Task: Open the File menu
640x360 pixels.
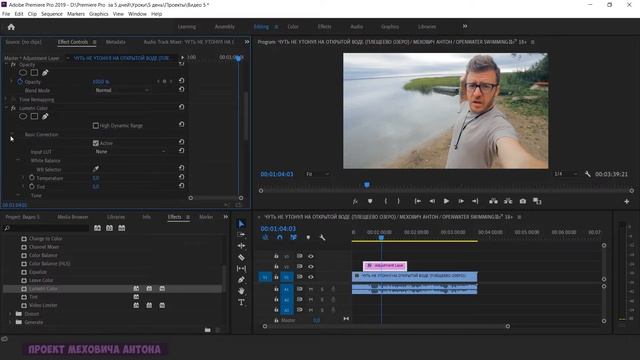Action: (6, 14)
